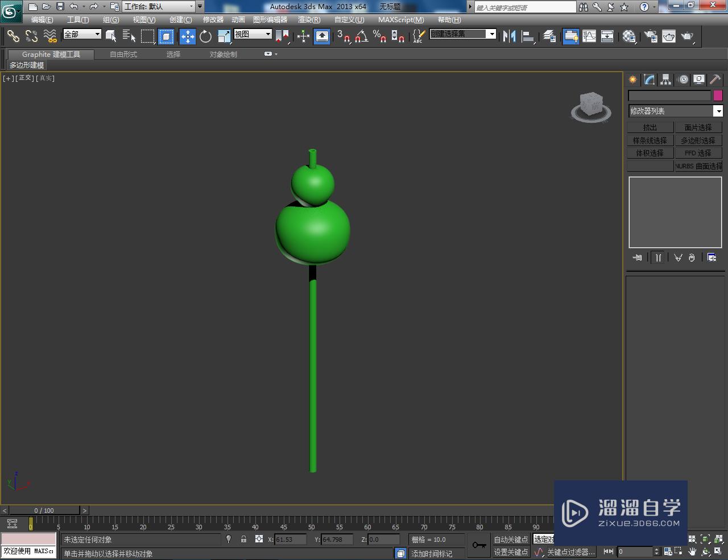Open Render Setup icon
The image size is (728, 560).
coord(650,36)
